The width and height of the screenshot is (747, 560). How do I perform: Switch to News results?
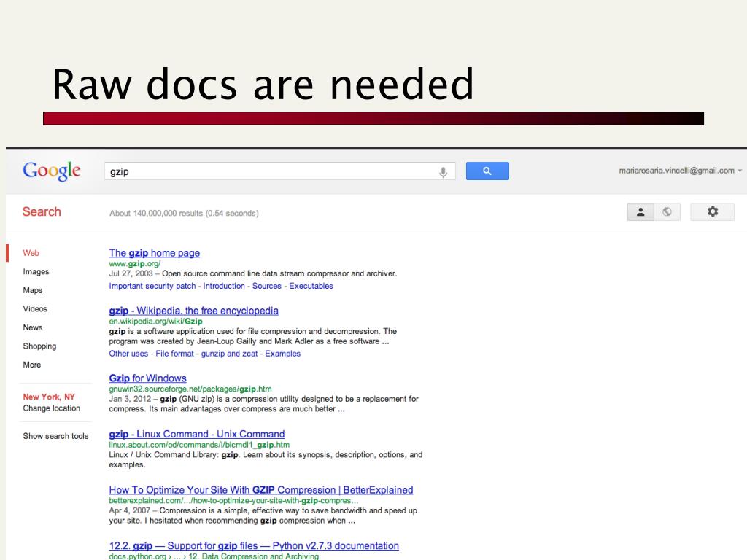tap(32, 327)
